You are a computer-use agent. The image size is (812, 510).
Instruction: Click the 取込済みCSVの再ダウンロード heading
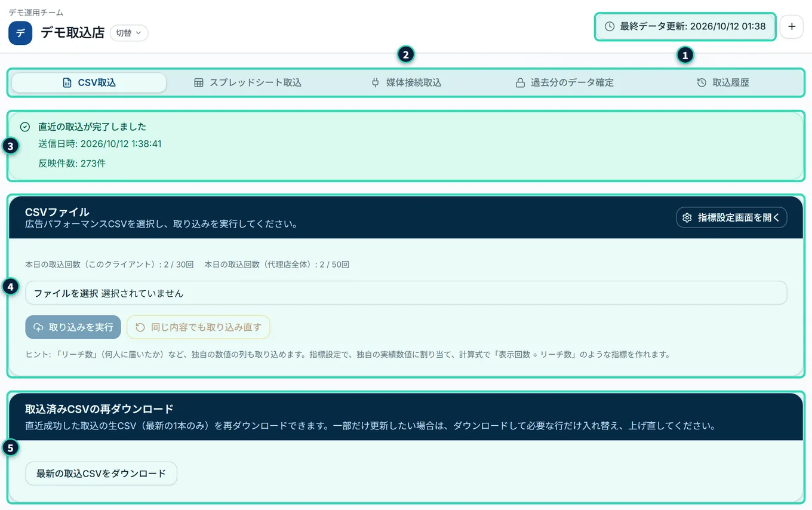click(x=99, y=408)
